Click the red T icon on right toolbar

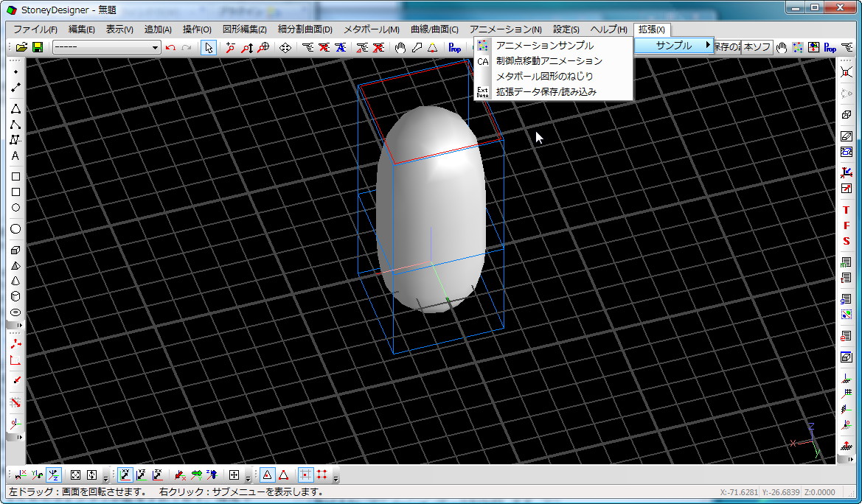(x=846, y=210)
